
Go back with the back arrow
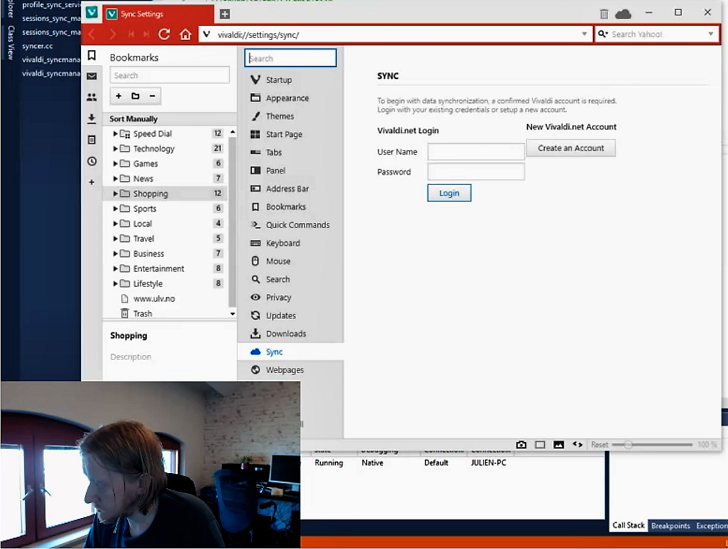(x=91, y=34)
